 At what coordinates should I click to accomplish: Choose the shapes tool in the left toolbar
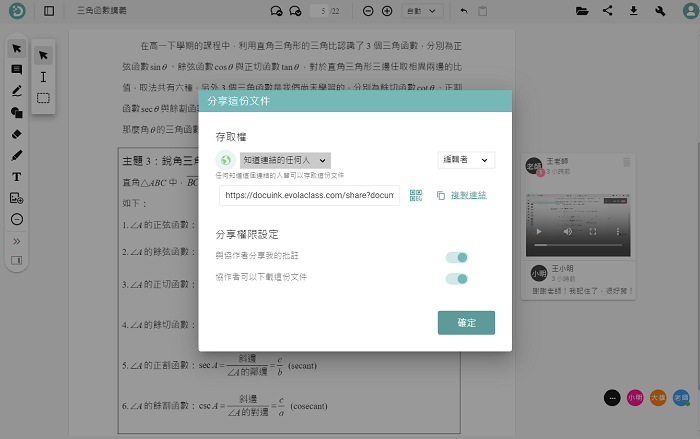[16, 112]
